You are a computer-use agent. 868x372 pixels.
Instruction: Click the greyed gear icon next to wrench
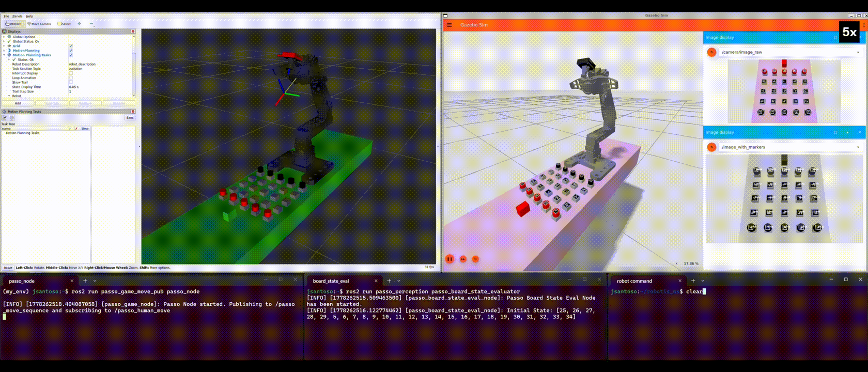click(x=11, y=118)
